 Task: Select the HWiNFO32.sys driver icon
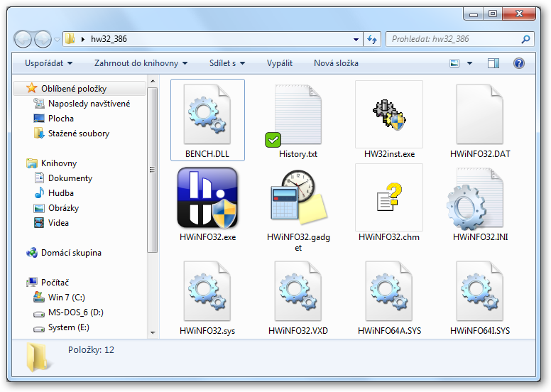[207, 290]
